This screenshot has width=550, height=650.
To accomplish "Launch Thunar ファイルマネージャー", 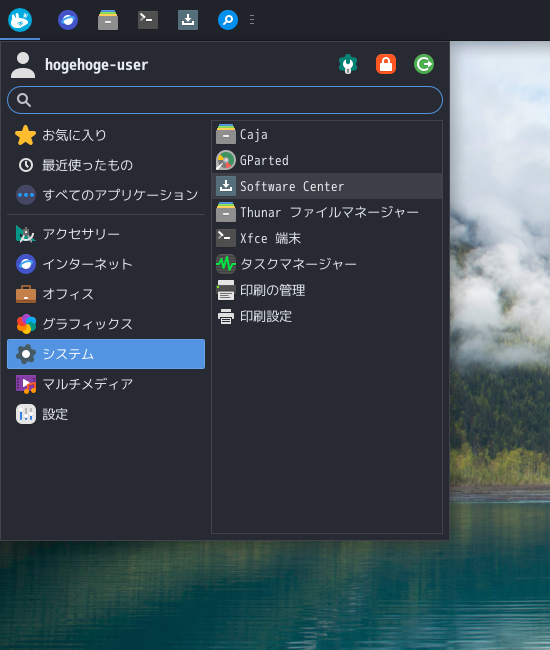I will pyautogui.click(x=327, y=212).
